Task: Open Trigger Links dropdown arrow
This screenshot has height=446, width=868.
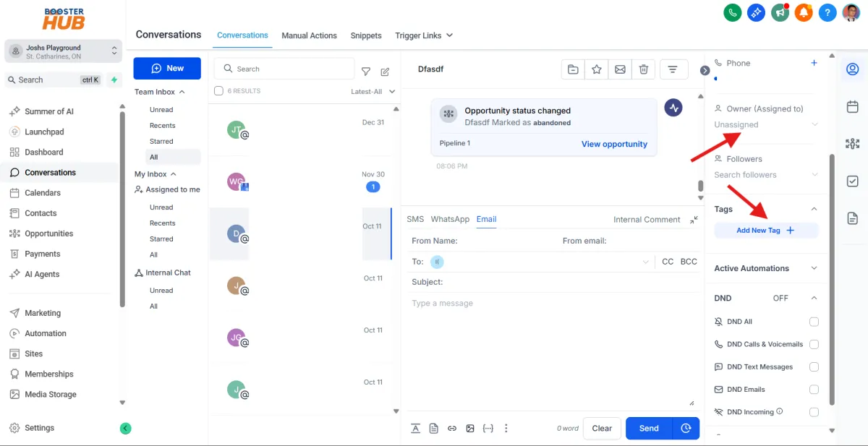Action: point(449,35)
